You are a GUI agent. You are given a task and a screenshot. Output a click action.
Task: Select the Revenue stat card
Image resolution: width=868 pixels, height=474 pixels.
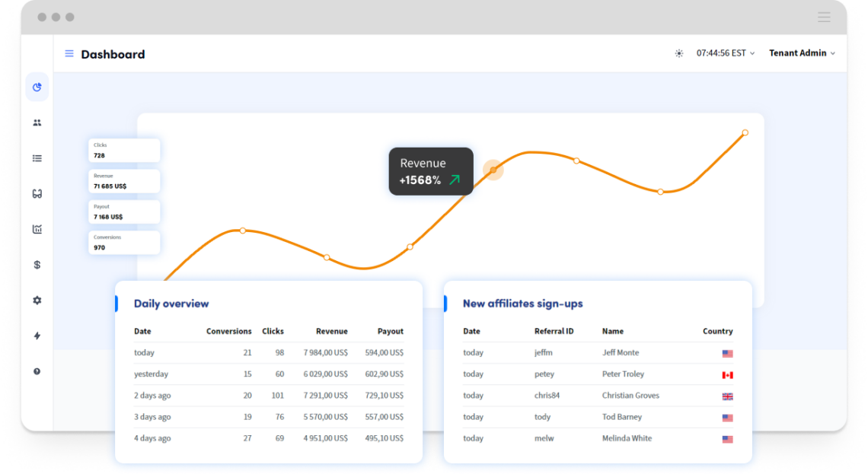[124, 181]
